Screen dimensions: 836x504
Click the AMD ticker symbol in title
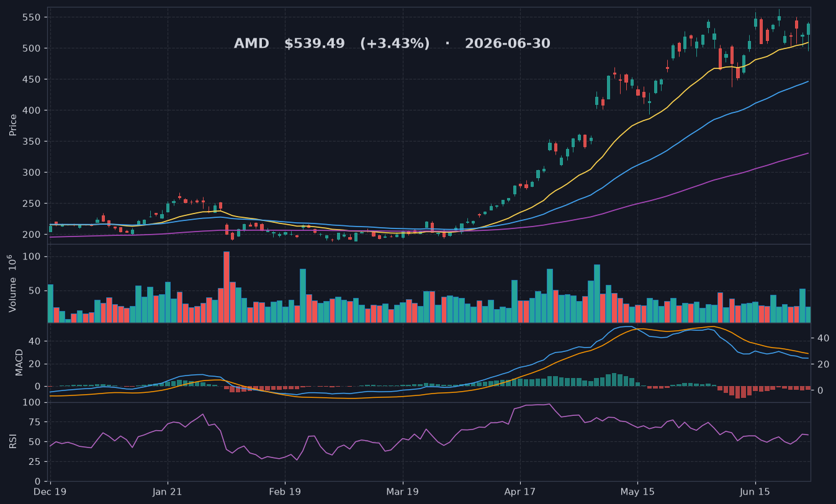(x=251, y=44)
